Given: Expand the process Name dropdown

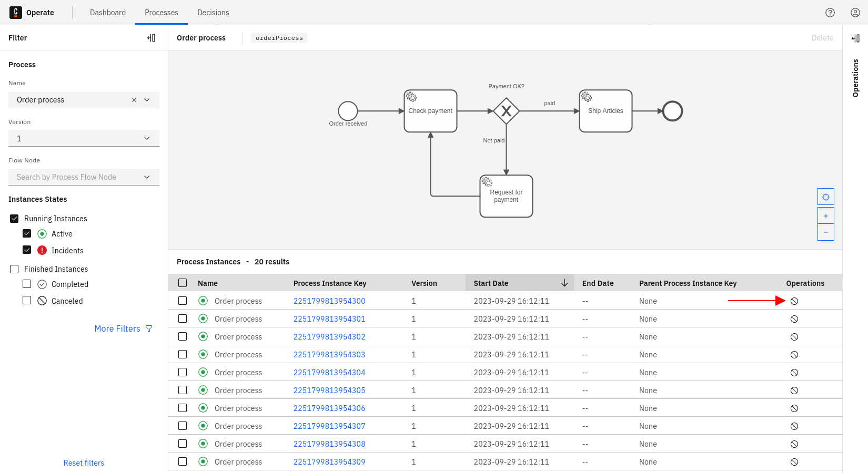Looking at the screenshot, I should (147, 99).
